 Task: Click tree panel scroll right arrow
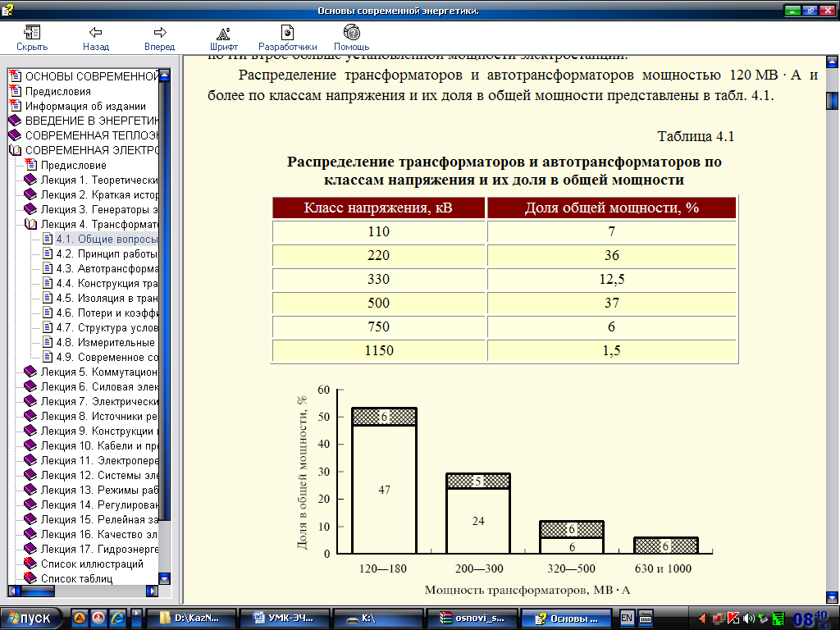152,591
